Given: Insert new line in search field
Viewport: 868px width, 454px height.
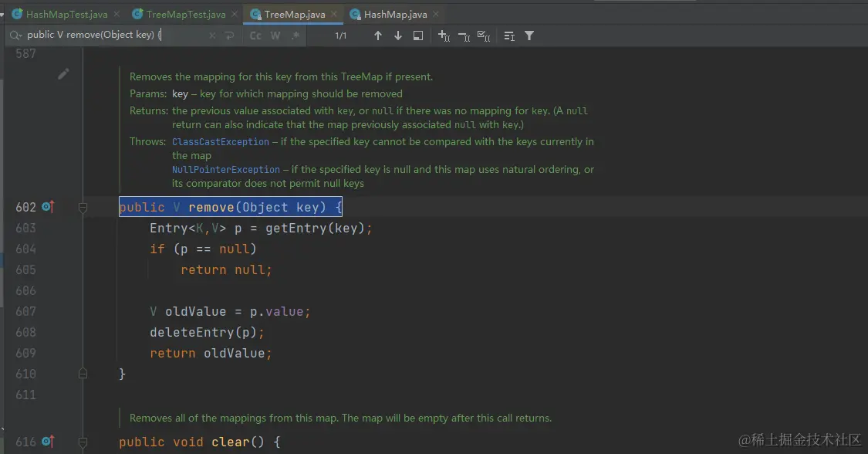Looking at the screenshot, I should coord(229,36).
